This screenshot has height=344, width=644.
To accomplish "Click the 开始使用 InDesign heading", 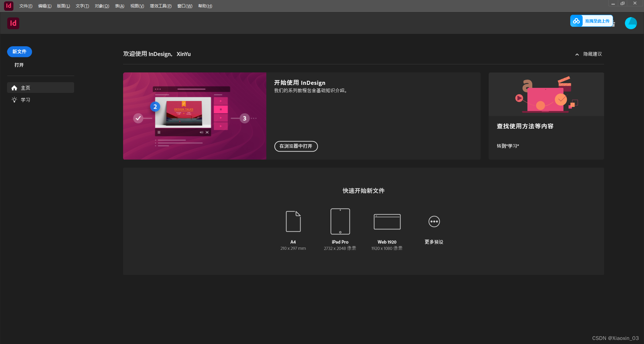I will click(300, 82).
